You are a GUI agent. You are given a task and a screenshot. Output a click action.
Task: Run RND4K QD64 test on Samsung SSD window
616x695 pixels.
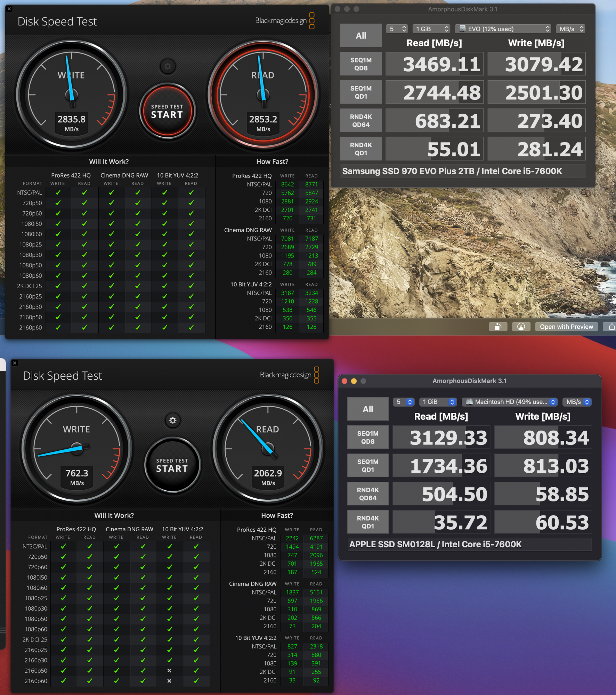click(361, 121)
